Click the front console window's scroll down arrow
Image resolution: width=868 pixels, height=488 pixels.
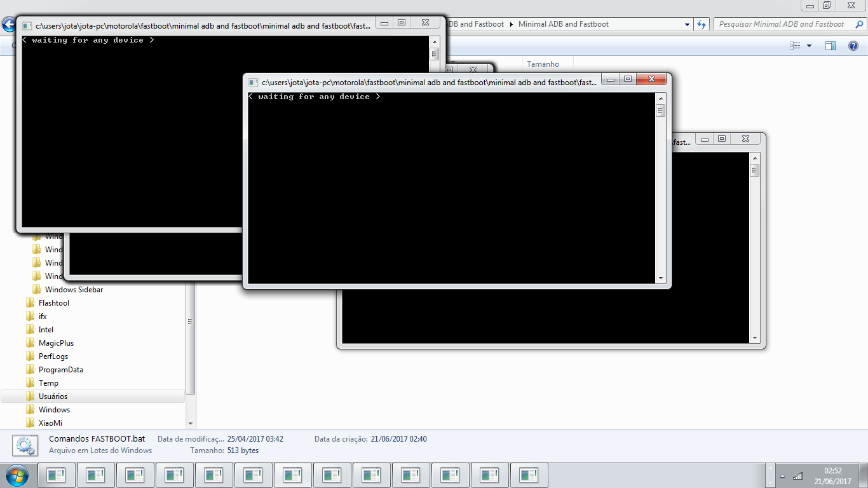pyautogui.click(x=661, y=278)
